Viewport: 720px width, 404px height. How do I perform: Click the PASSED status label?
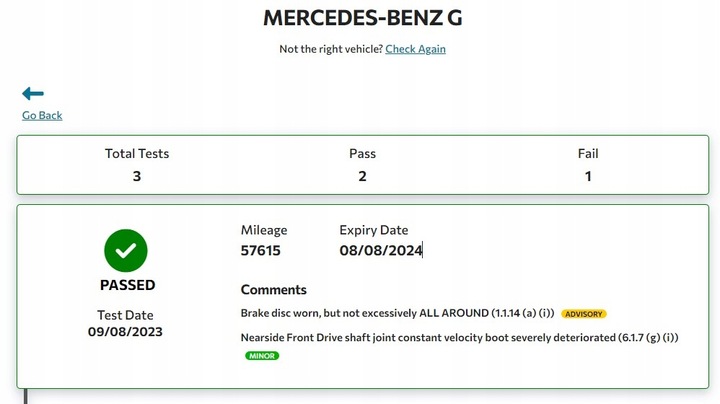pos(127,285)
